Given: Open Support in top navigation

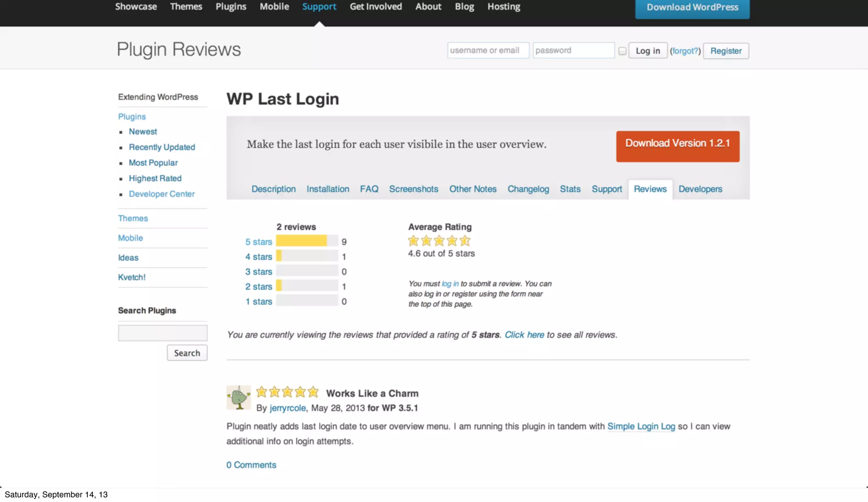Looking at the screenshot, I should point(319,7).
